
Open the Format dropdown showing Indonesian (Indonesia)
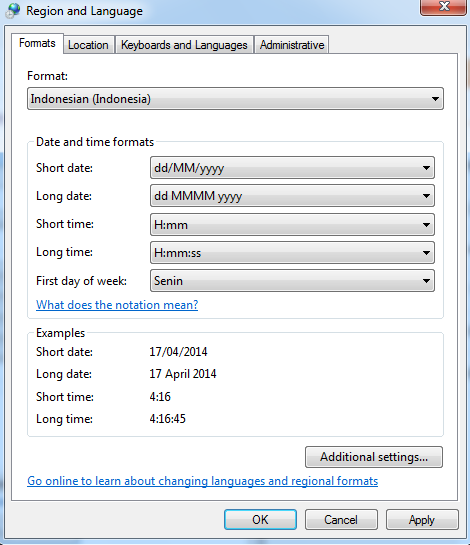click(x=235, y=99)
